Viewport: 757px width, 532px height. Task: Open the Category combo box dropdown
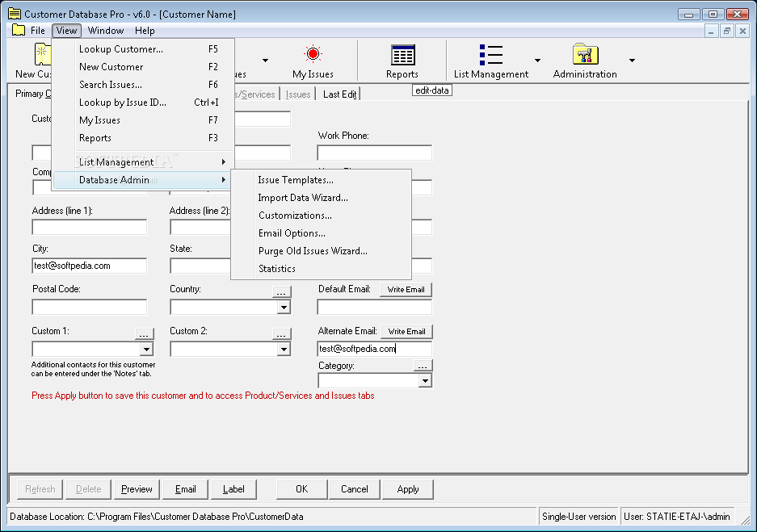click(425, 381)
